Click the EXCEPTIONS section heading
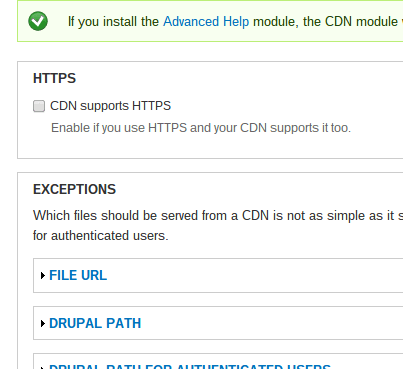The width and height of the screenshot is (403, 369). pos(74,189)
